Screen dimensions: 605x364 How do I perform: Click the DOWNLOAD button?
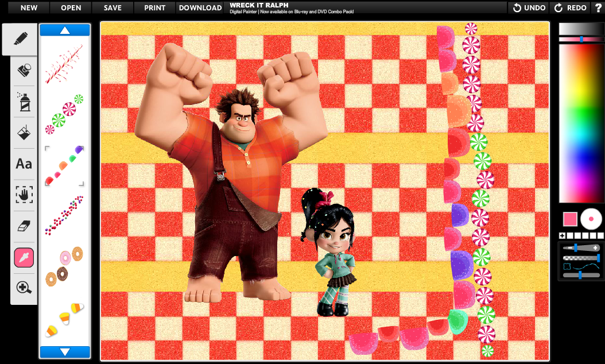coord(200,7)
